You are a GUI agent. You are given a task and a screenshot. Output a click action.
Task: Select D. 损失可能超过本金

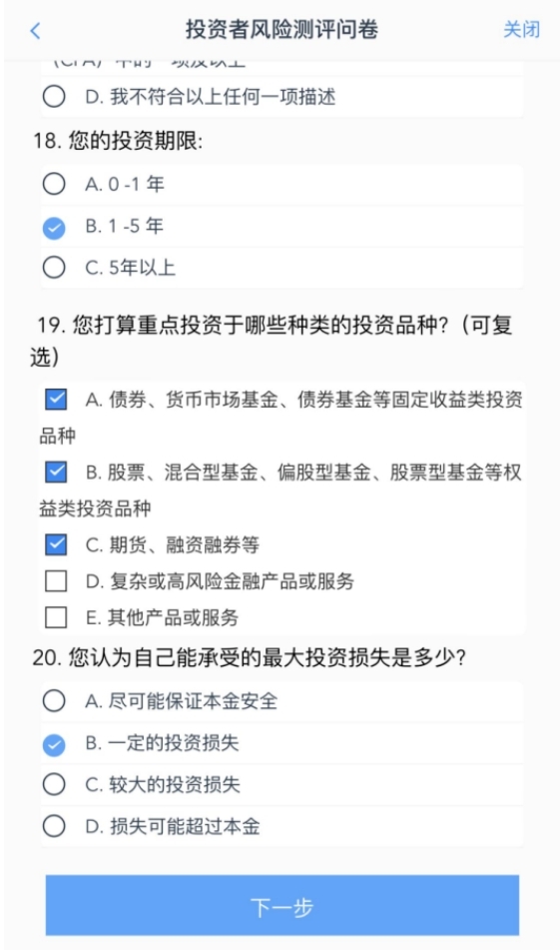click(x=281, y=826)
